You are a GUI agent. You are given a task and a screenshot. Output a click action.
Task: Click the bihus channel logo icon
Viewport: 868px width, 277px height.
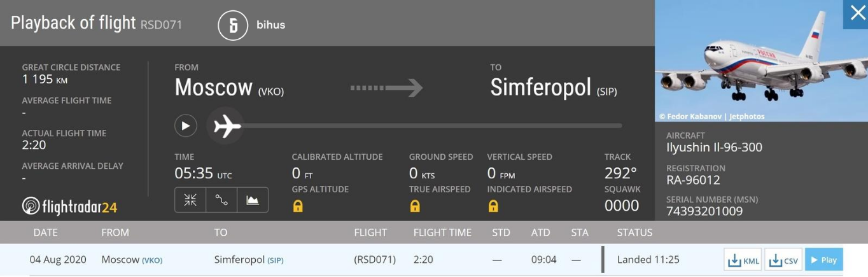[x=233, y=25]
